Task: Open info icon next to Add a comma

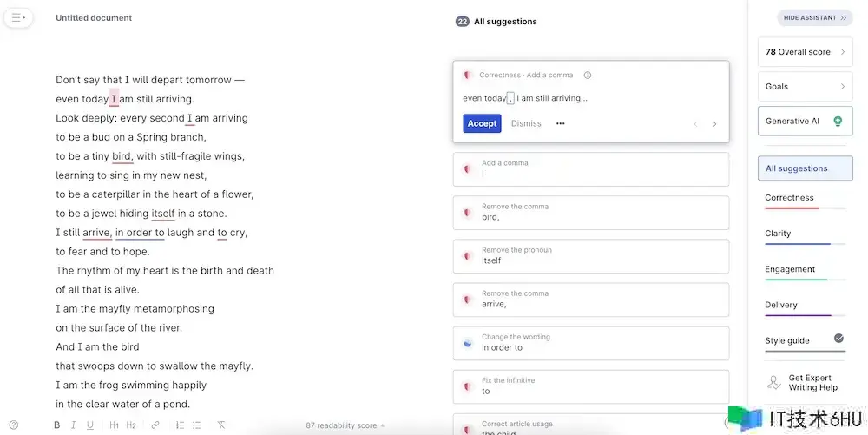Action: point(588,76)
